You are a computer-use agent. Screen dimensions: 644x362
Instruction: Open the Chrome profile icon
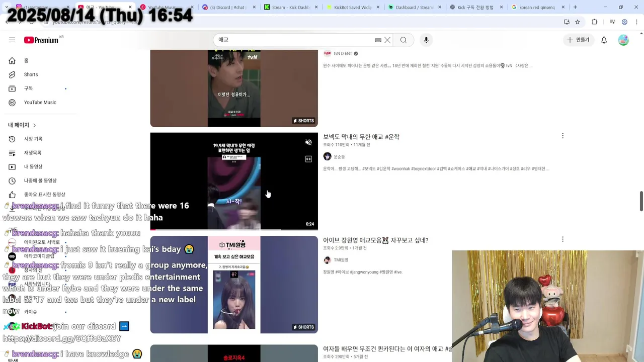(624, 22)
